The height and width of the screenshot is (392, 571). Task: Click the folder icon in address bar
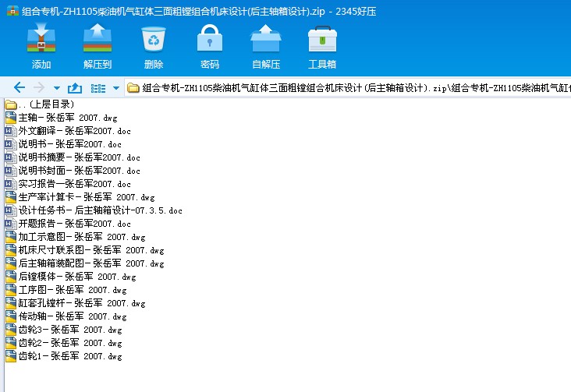[133, 88]
